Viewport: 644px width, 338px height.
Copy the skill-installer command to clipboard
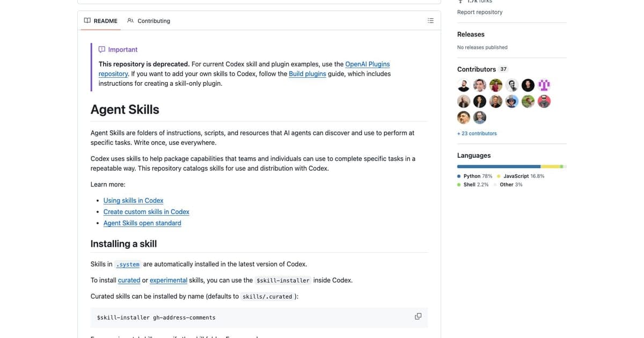418,317
